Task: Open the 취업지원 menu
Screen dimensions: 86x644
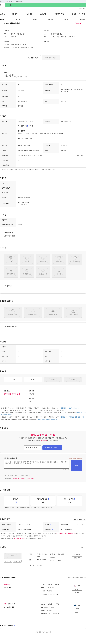Action: 28,14
